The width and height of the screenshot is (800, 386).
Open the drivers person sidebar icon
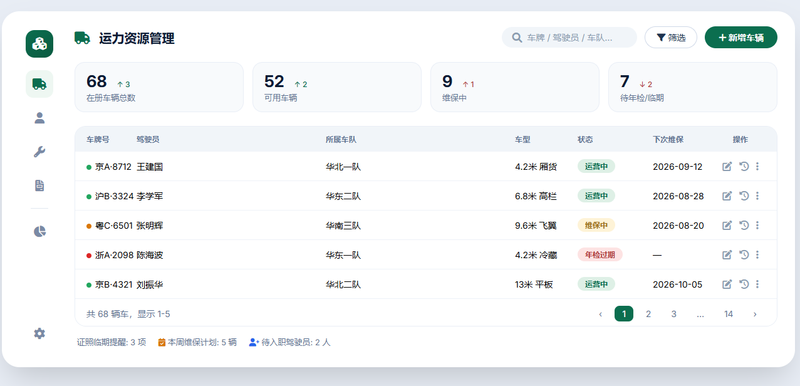[x=39, y=118]
